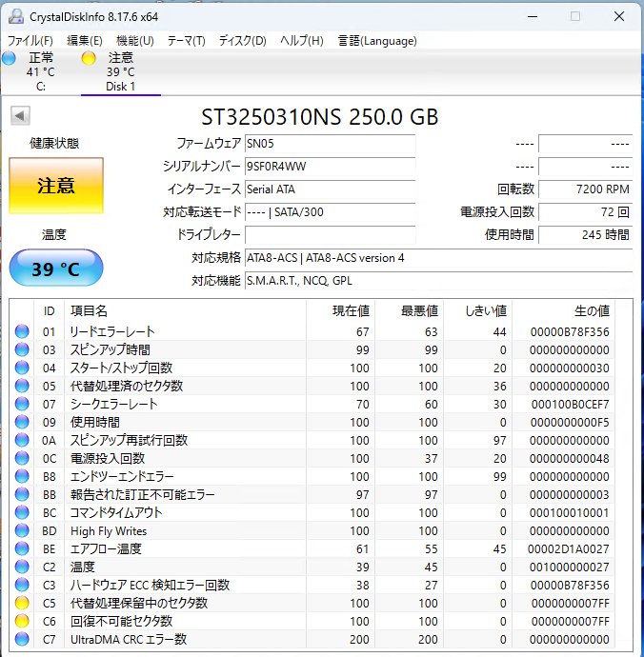The image size is (644, 657).
Task: Click the status dot for row 01 リードエラーレート
Action: click(x=22, y=331)
